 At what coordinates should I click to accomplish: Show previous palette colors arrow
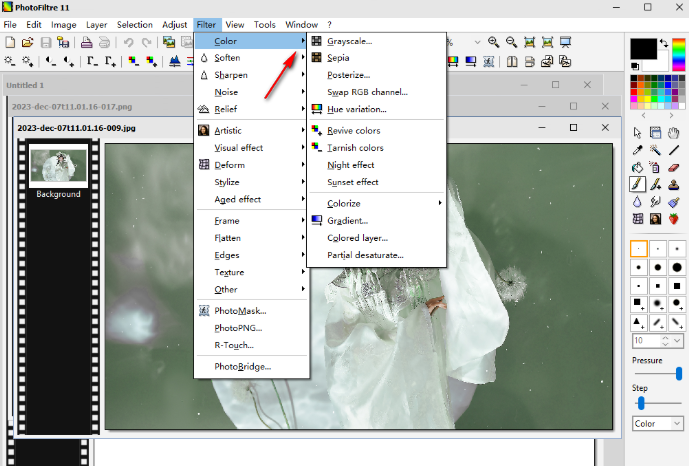pos(644,115)
